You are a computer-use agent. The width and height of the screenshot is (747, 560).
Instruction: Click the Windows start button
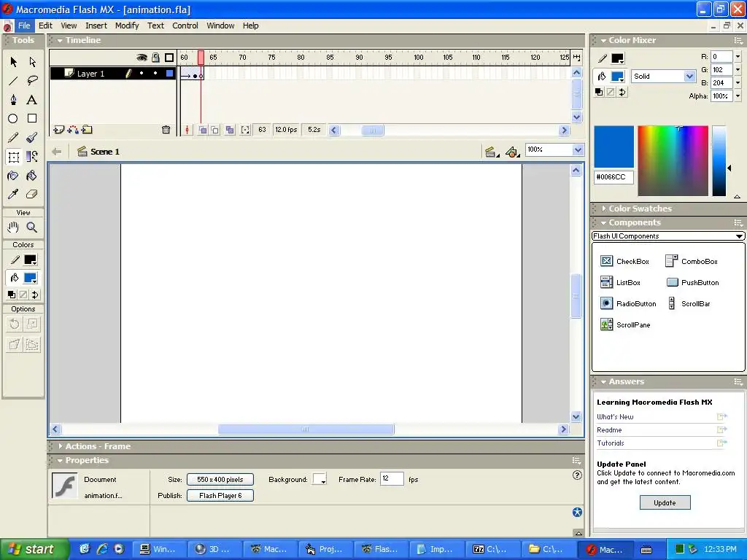point(34,549)
